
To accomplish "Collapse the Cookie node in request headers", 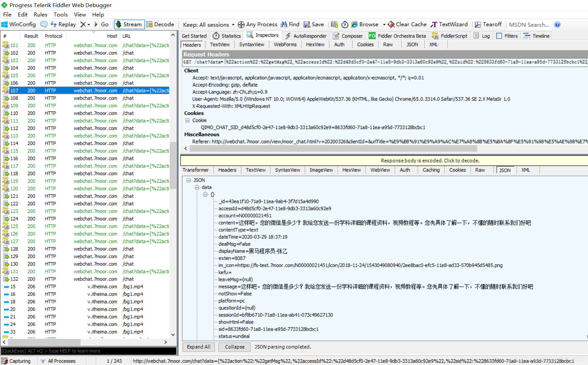I will [x=187, y=120].
